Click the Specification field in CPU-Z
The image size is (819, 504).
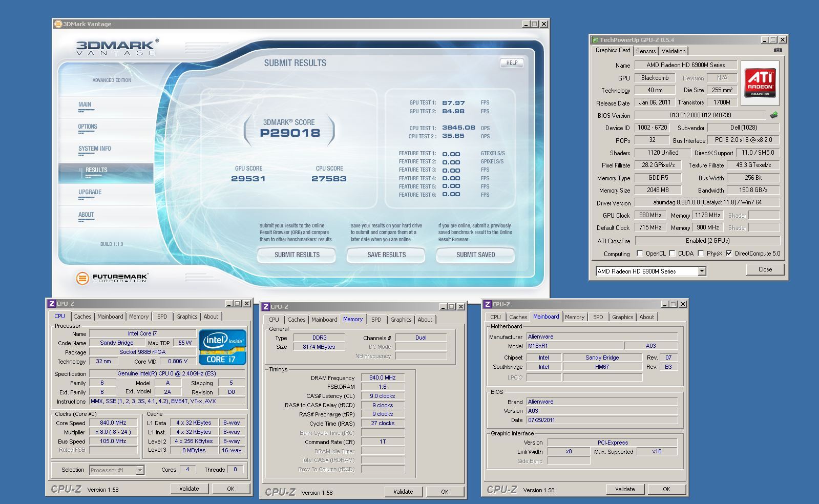pyautogui.click(x=166, y=373)
